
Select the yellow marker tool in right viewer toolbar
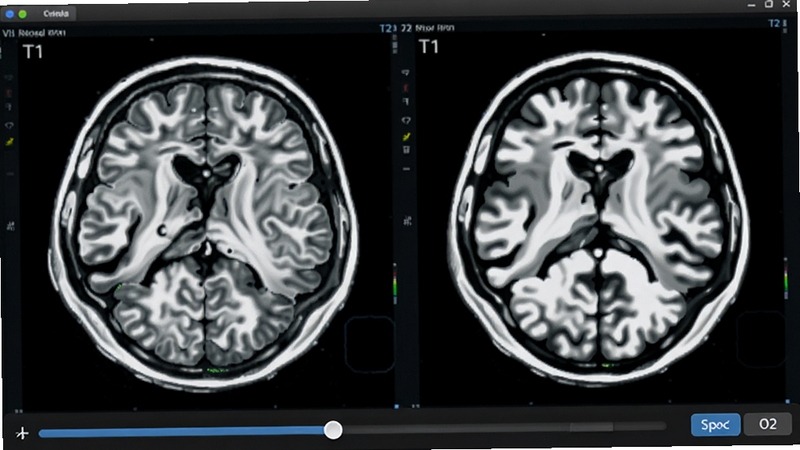click(x=407, y=136)
